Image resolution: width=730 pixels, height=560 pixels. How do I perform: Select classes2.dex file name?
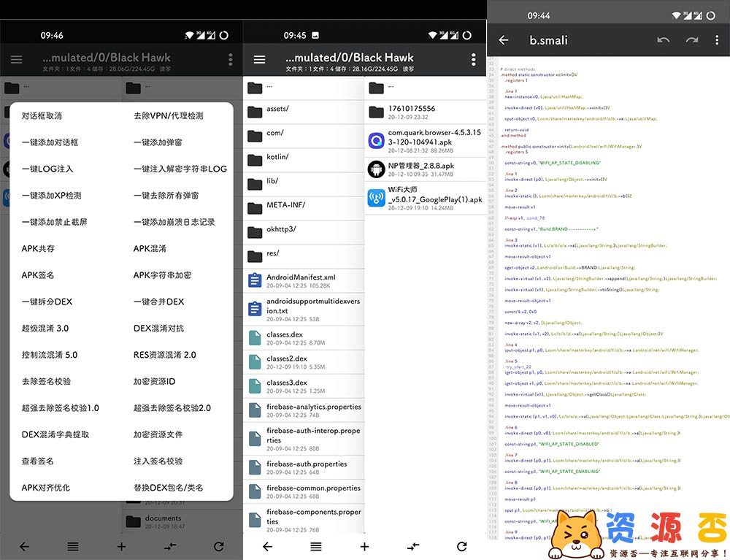click(x=287, y=358)
